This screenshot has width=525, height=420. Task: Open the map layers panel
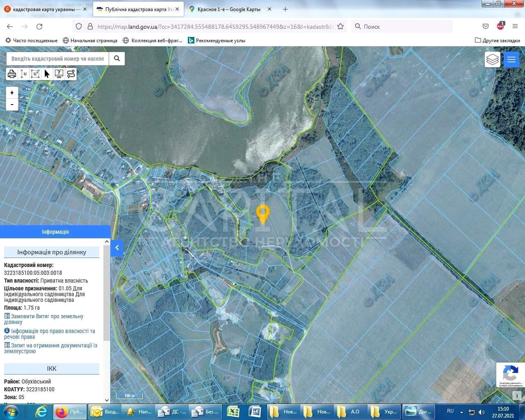tap(492, 59)
